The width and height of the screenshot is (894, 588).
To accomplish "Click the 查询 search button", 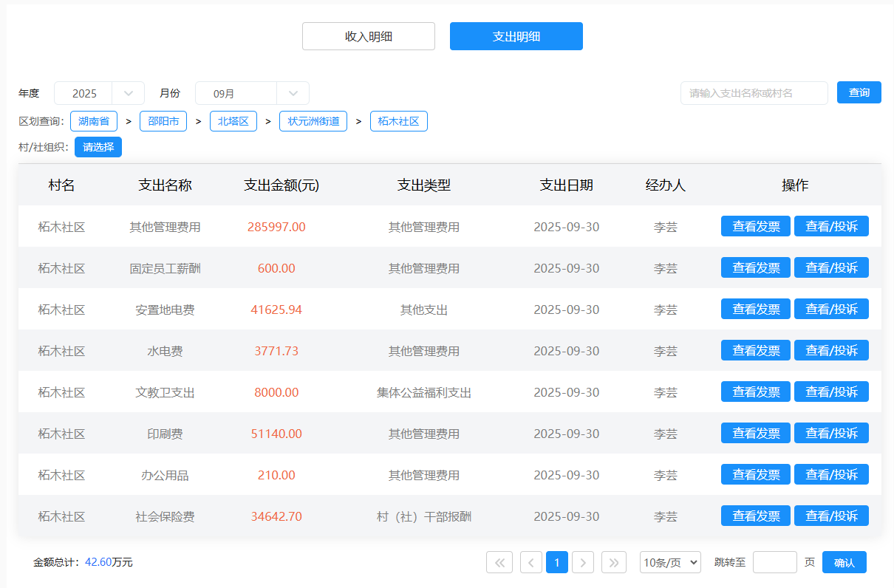I will click(859, 92).
